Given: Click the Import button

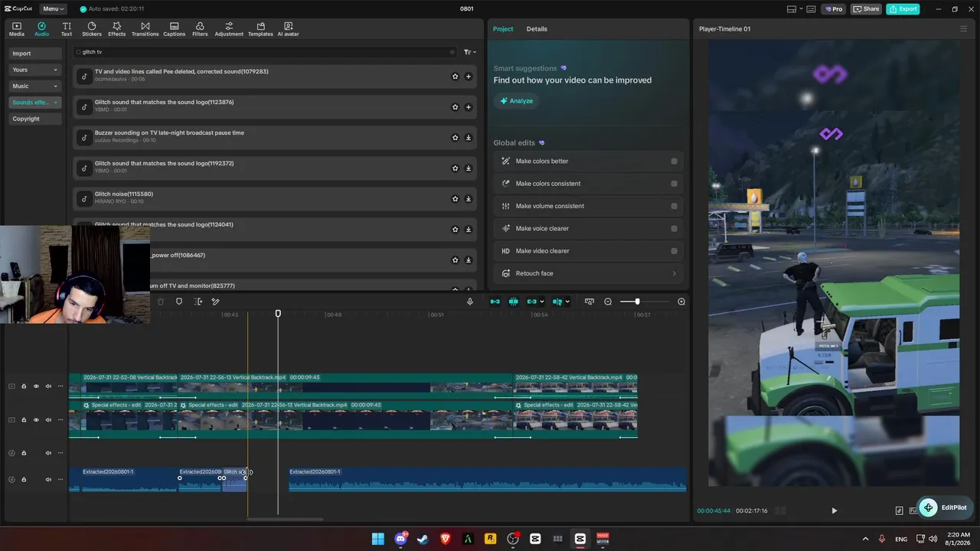Looking at the screenshot, I should [35, 54].
